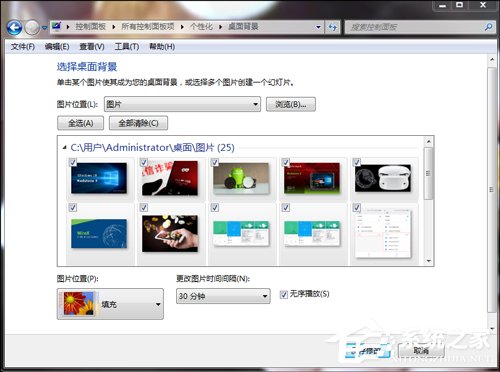Uncheck the white earbuds wallpaper checkbox
The image size is (500, 372).
(x=357, y=162)
